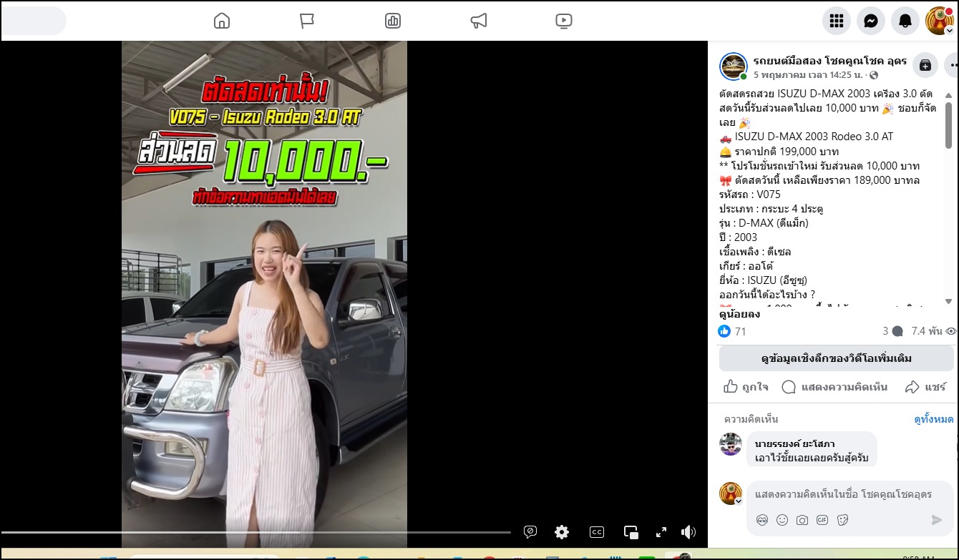959x560 pixels.
Task: Click the speech-bubble icon in video controls
Action: [530, 532]
